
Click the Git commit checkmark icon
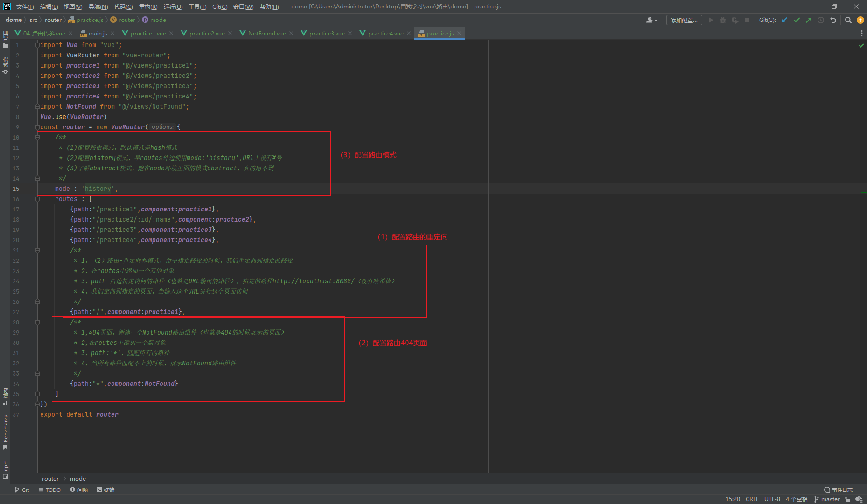click(x=797, y=20)
